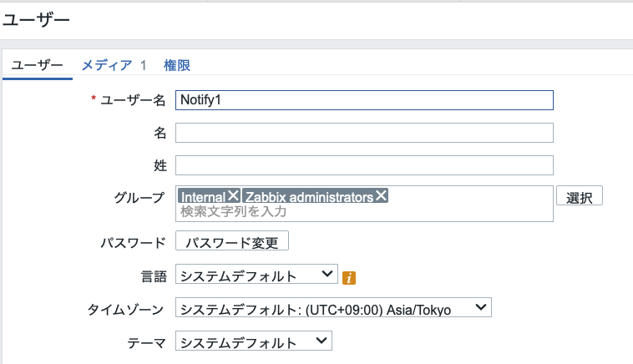633x364 pixels.
Task: Click the パスワード変更 button
Action: pyautogui.click(x=232, y=241)
